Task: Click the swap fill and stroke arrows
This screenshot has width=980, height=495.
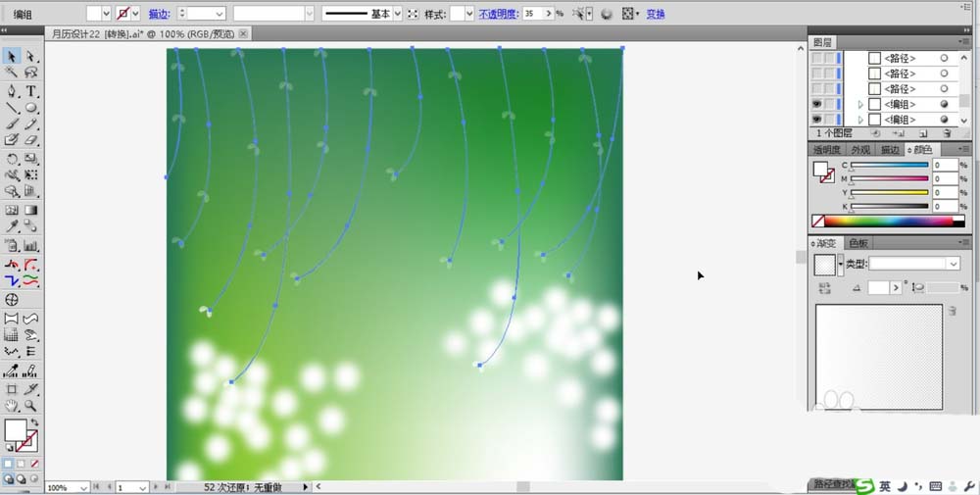Action: [x=34, y=423]
